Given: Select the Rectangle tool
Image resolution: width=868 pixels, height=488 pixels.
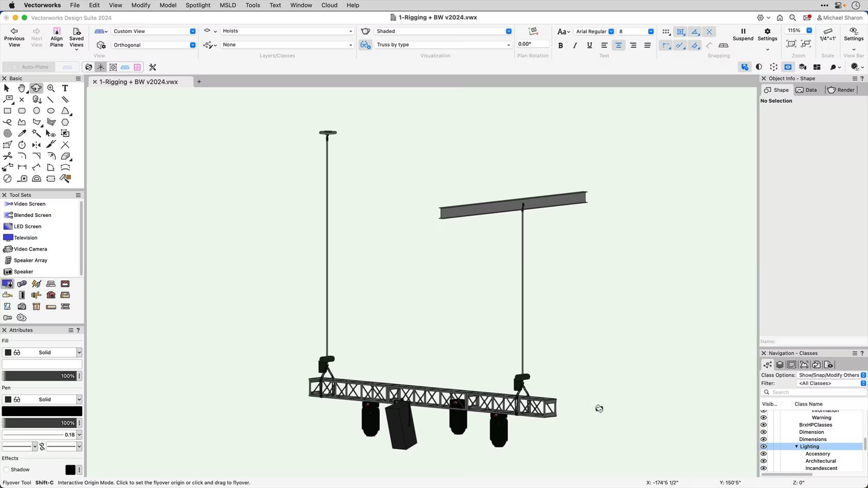Looking at the screenshot, I should (x=8, y=111).
